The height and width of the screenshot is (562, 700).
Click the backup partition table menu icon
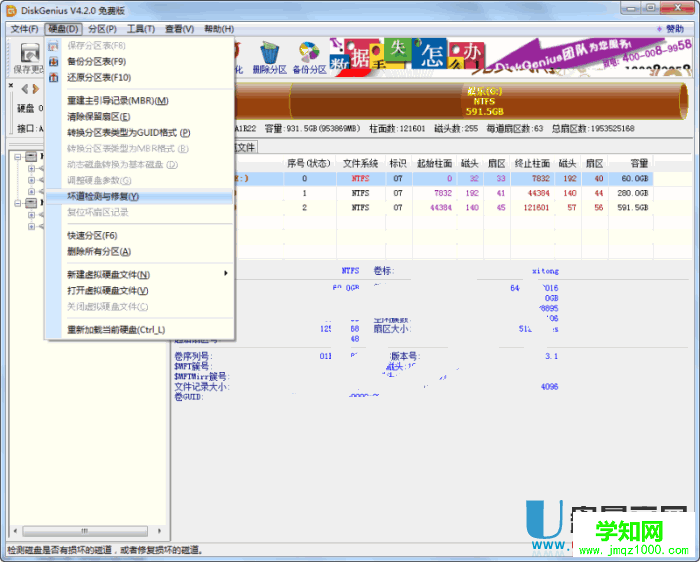pyautogui.click(x=54, y=62)
